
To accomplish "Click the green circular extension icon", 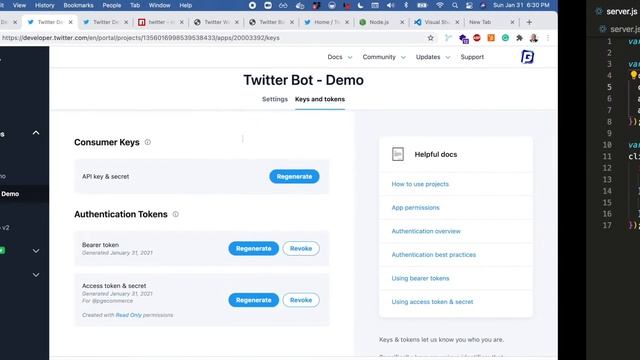I will pos(505,38).
